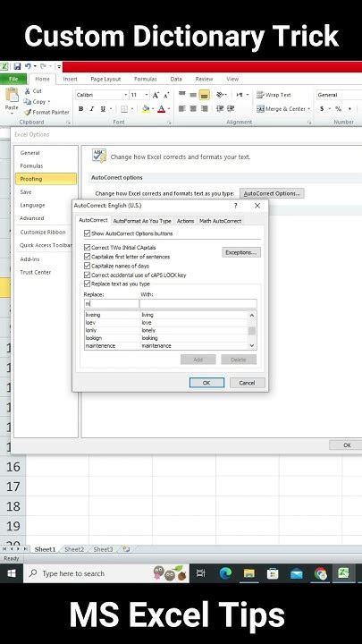Click the Percent Style icon
Screen dimensions: 362x644
coord(338,109)
